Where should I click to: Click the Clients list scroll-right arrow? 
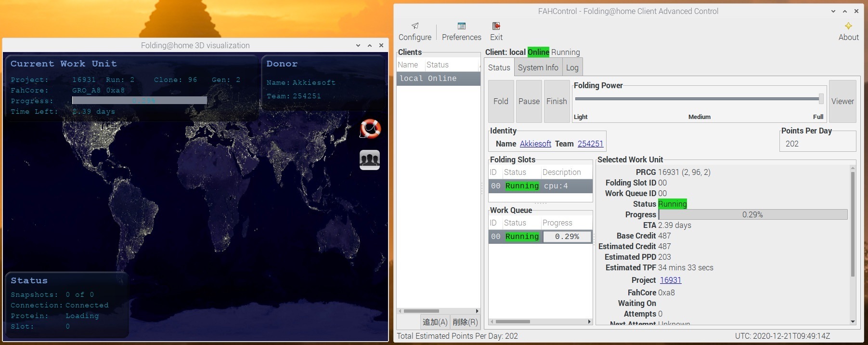[x=477, y=311]
